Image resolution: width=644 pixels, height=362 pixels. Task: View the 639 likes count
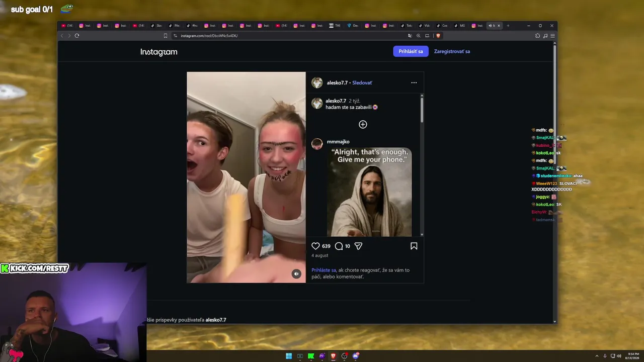coord(326,246)
